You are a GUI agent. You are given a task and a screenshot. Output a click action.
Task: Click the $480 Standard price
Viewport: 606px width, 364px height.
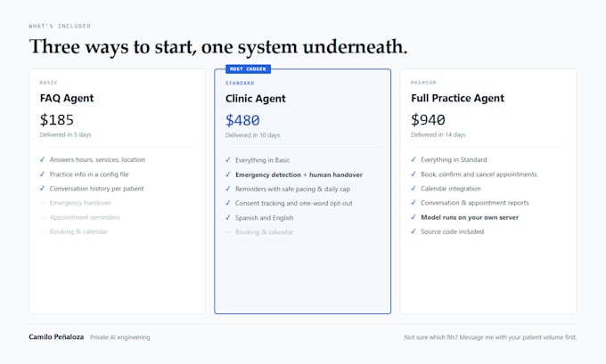pos(242,120)
